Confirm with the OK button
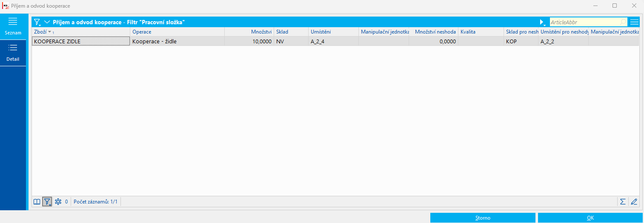 (x=590, y=218)
